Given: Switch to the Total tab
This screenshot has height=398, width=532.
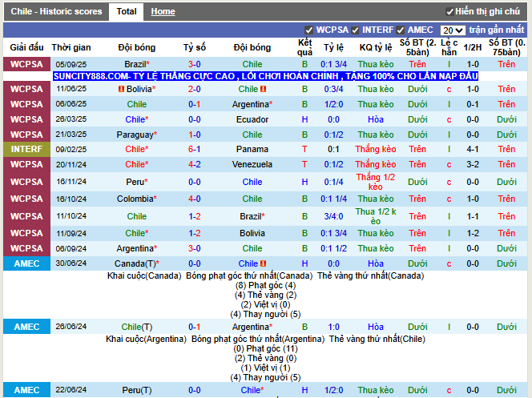Looking at the screenshot, I should coord(127,11).
